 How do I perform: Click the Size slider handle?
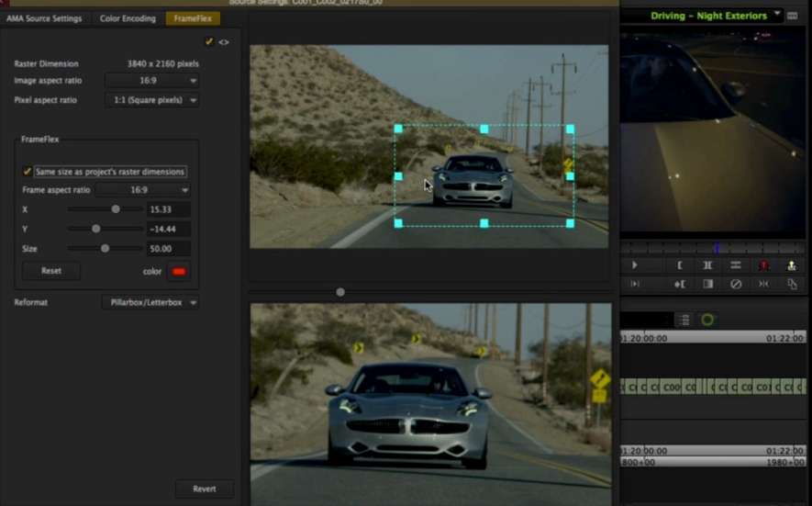point(105,248)
